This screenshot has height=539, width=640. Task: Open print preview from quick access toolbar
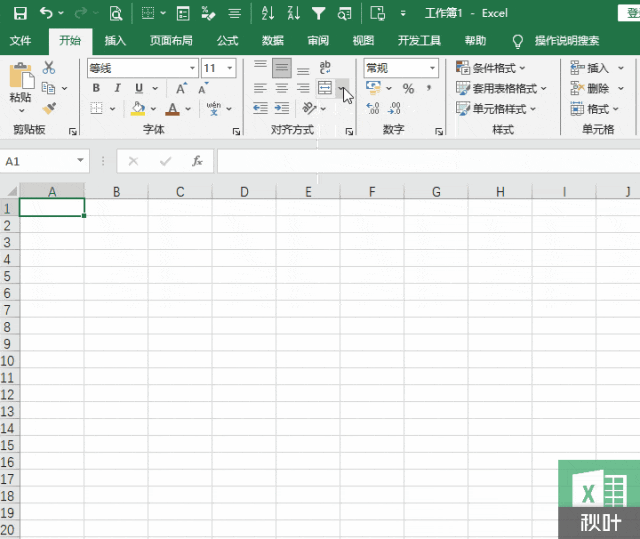click(x=116, y=13)
